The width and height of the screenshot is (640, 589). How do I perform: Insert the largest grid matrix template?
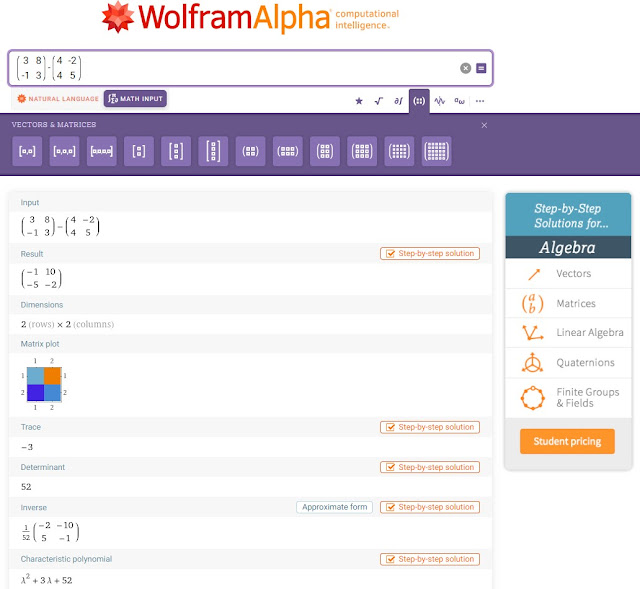pos(436,151)
